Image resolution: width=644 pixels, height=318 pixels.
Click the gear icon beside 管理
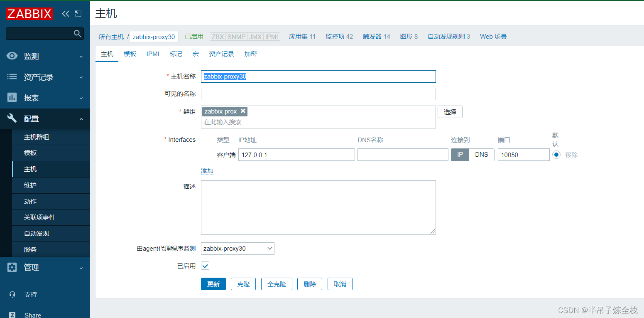(12, 267)
